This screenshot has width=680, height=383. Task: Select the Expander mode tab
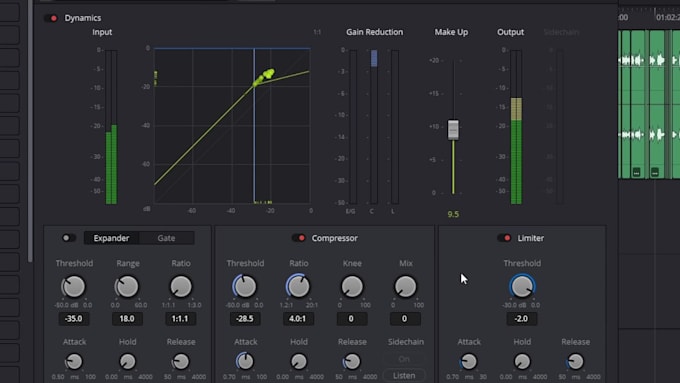click(x=111, y=238)
